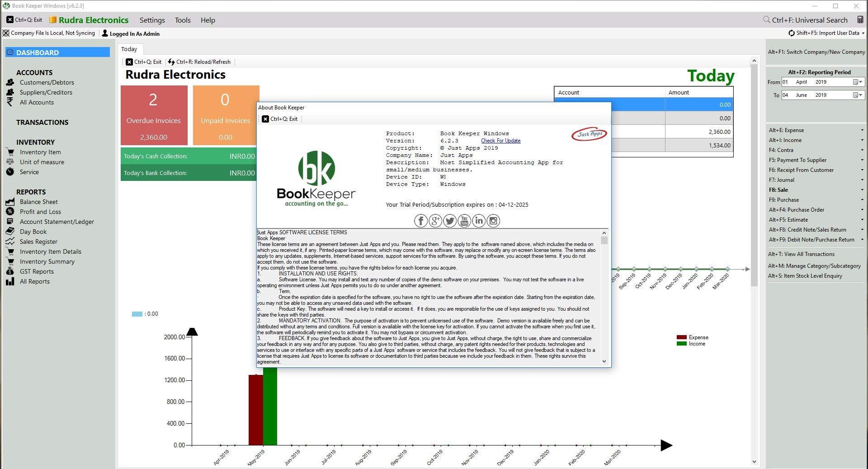Expand the F4: Contra dropdown arrow
Image resolution: width=868 pixels, height=469 pixels.
[x=862, y=150]
